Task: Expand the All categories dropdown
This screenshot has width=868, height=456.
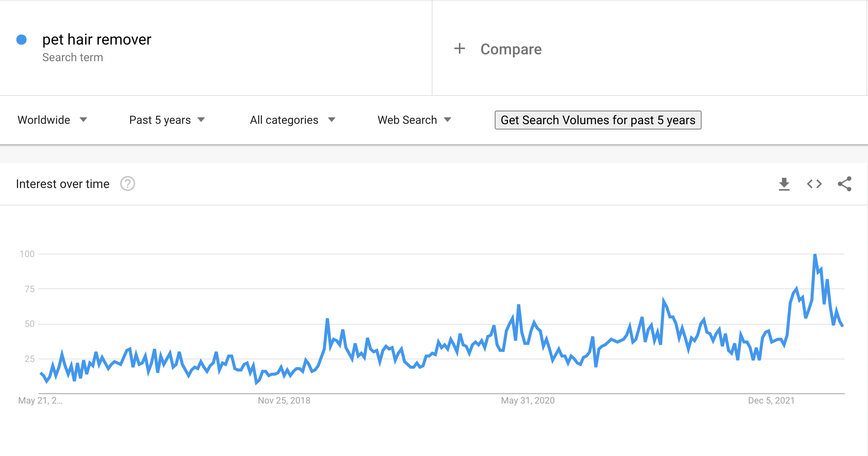Action: point(292,120)
